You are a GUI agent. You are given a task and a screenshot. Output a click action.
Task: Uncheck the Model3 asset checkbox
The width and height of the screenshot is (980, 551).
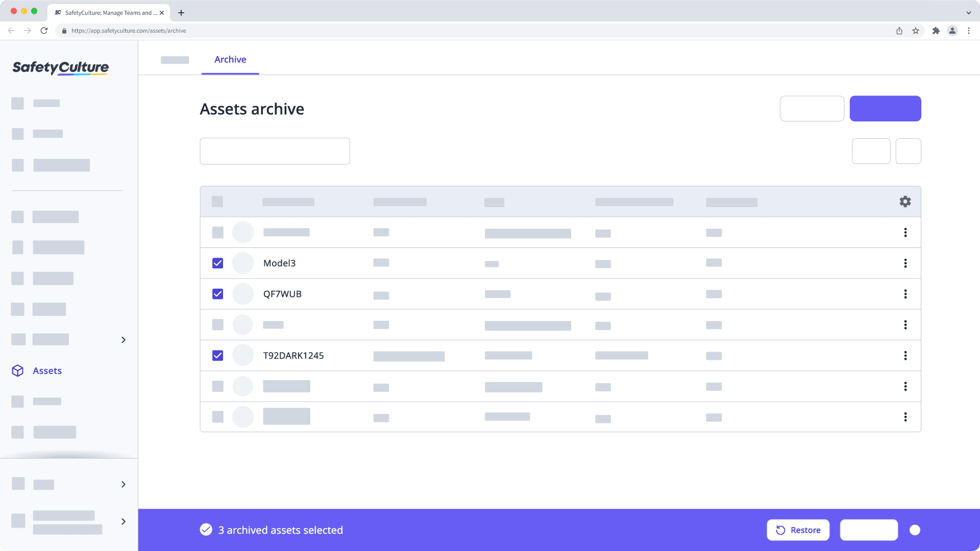click(x=217, y=263)
